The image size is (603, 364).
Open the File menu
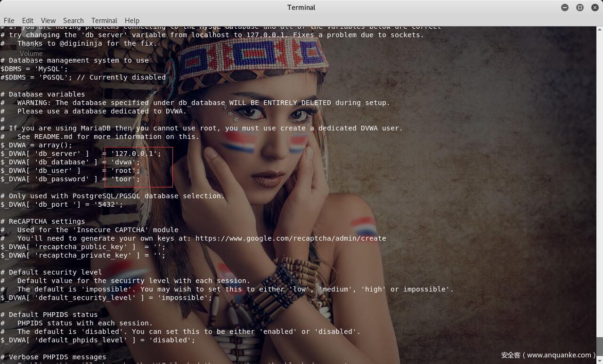tap(9, 21)
